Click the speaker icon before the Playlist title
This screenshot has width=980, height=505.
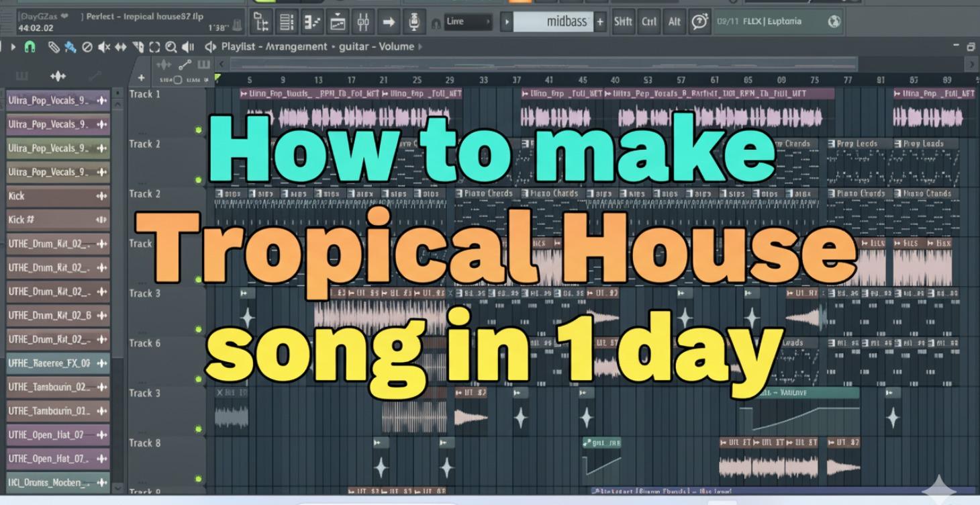tap(210, 47)
